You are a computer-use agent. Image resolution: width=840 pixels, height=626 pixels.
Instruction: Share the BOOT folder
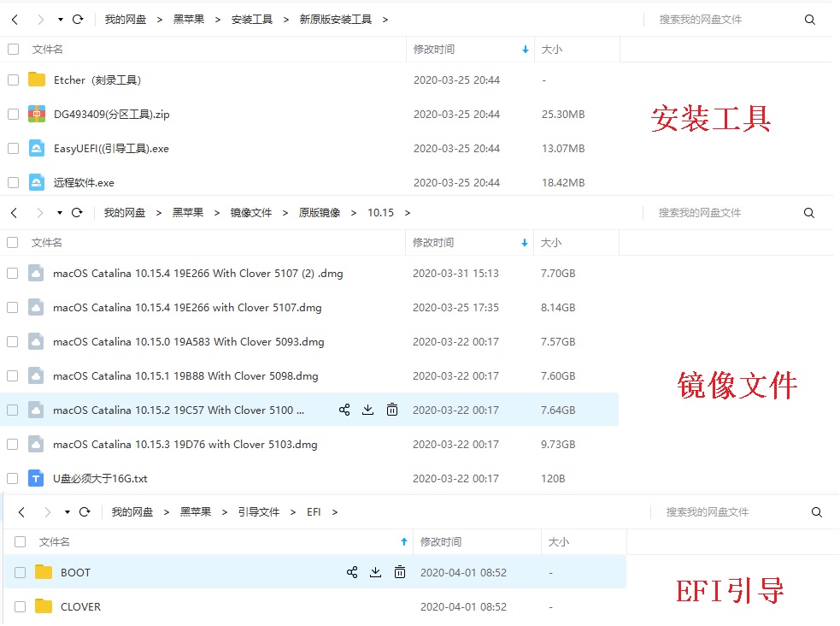(x=352, y=573)
